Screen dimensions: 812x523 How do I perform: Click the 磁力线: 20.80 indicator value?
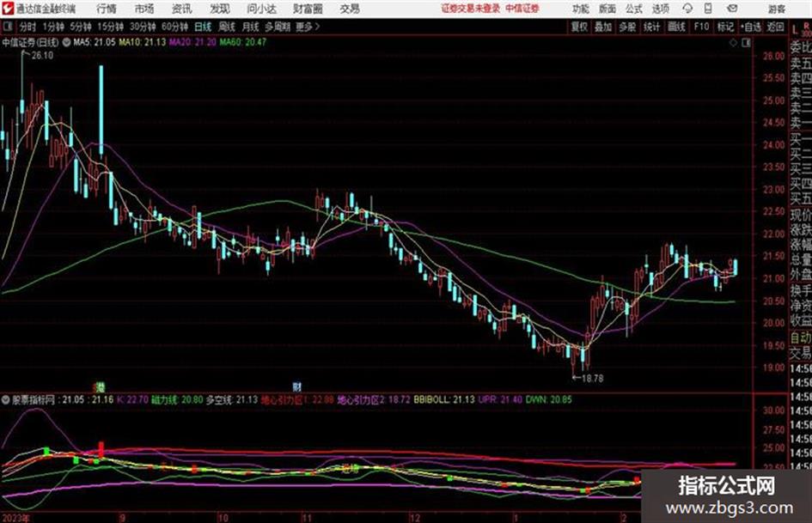177,399
